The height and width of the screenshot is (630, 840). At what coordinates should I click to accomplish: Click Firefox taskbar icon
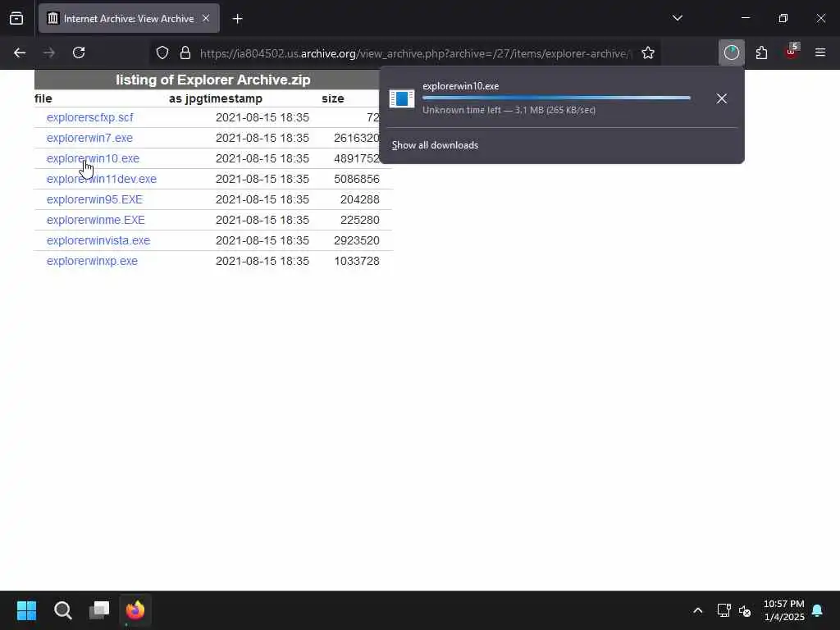click(135, 609)
